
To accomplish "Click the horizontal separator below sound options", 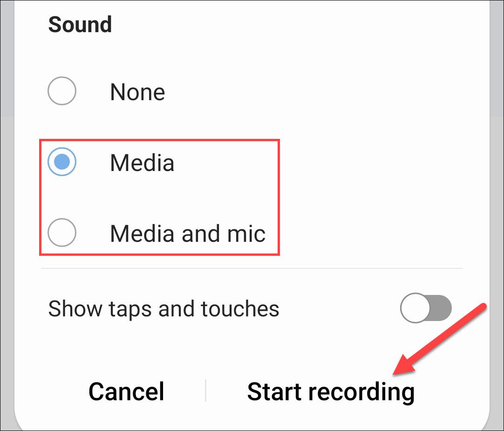I will [x=252, y=268].
